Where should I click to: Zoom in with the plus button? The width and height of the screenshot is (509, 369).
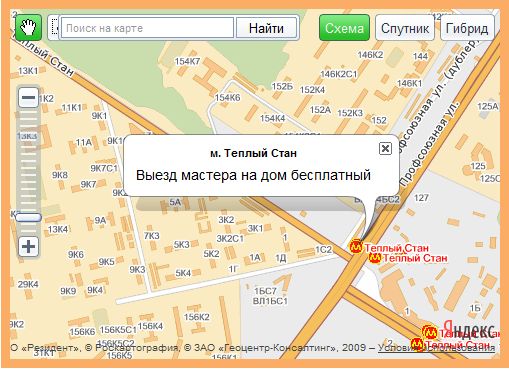[x=28, y=247]
